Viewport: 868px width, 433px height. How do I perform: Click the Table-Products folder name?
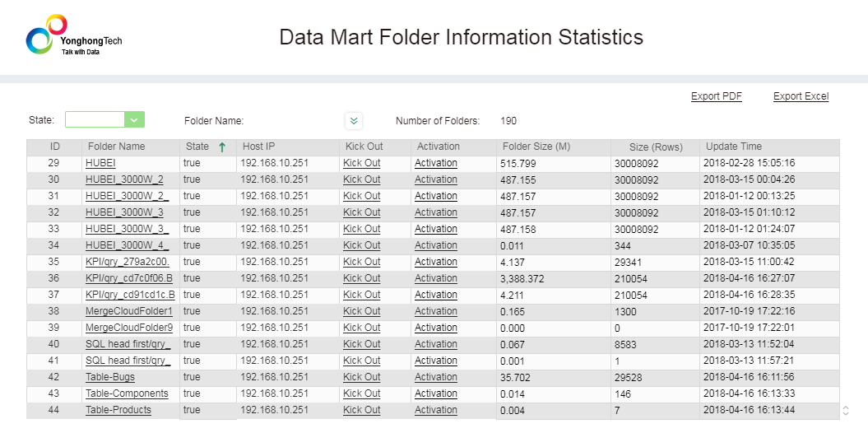[x=118, y=410]
